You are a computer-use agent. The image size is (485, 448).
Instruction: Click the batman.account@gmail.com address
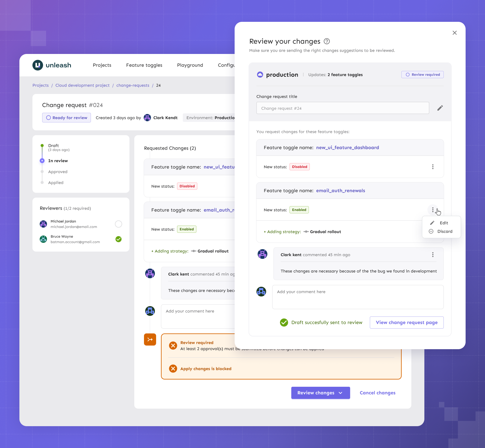click(x=75, y=242)
